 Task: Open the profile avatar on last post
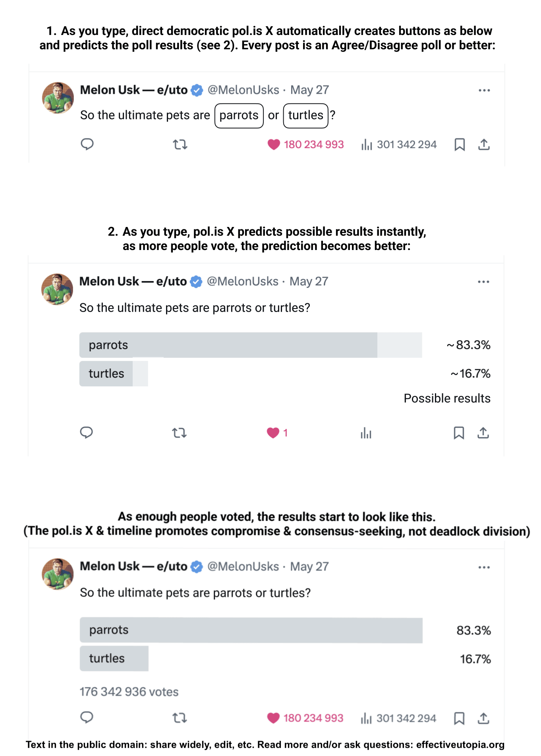pos(58,574)
